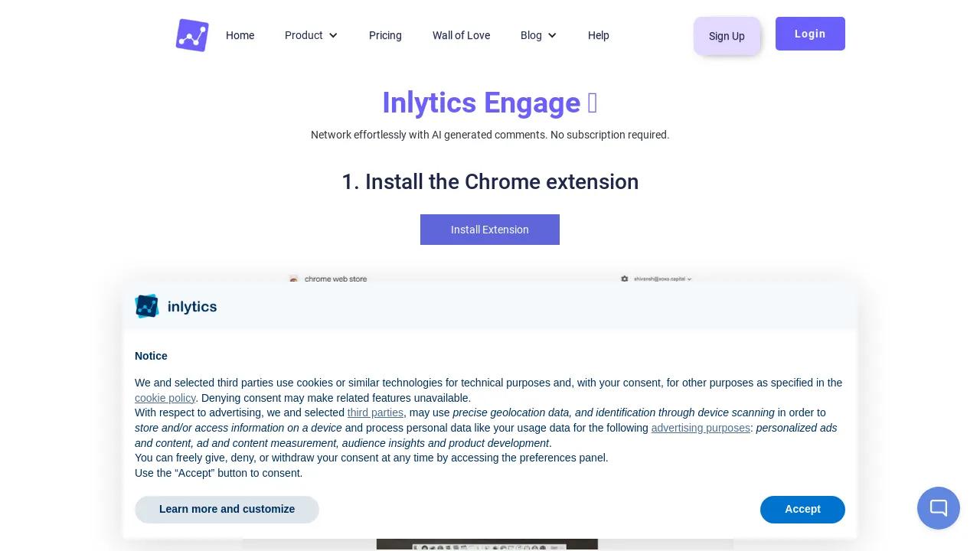
Task: Expand the Blog dropdown chevron
Action: [552, 35]
